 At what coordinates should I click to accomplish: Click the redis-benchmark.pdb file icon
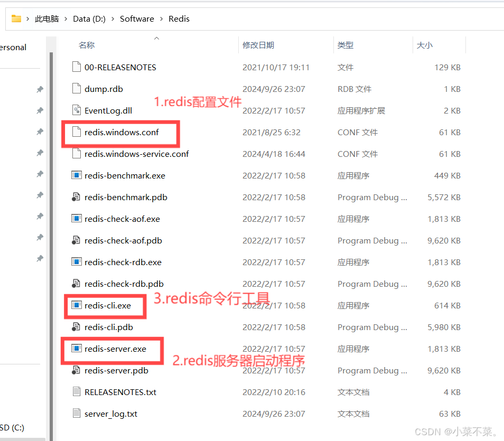(x=76, y=196)
